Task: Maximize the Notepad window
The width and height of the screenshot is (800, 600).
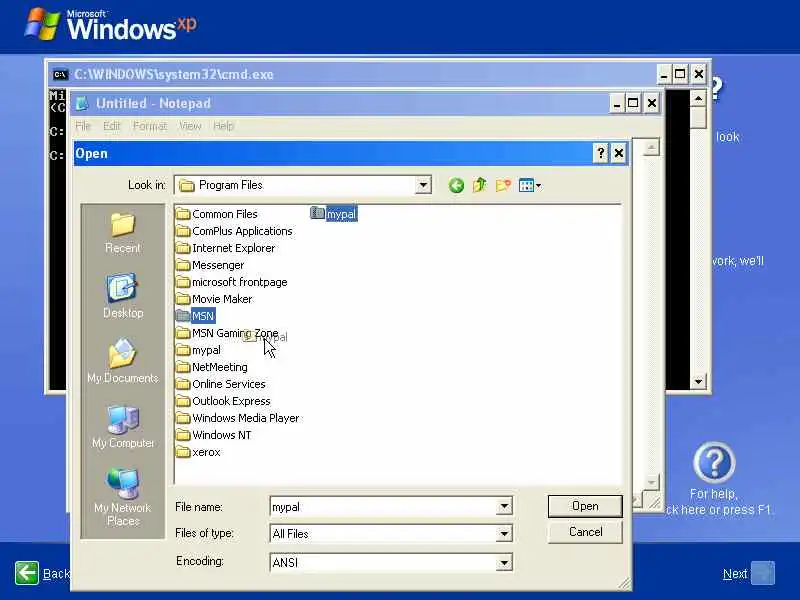Action: (633, 104)
